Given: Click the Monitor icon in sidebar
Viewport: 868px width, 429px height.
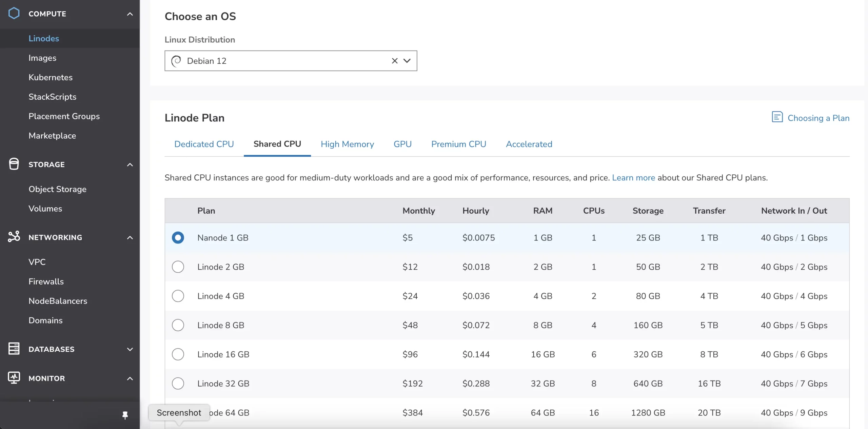Looking at the screenshot, I should (x=14, y=378).
